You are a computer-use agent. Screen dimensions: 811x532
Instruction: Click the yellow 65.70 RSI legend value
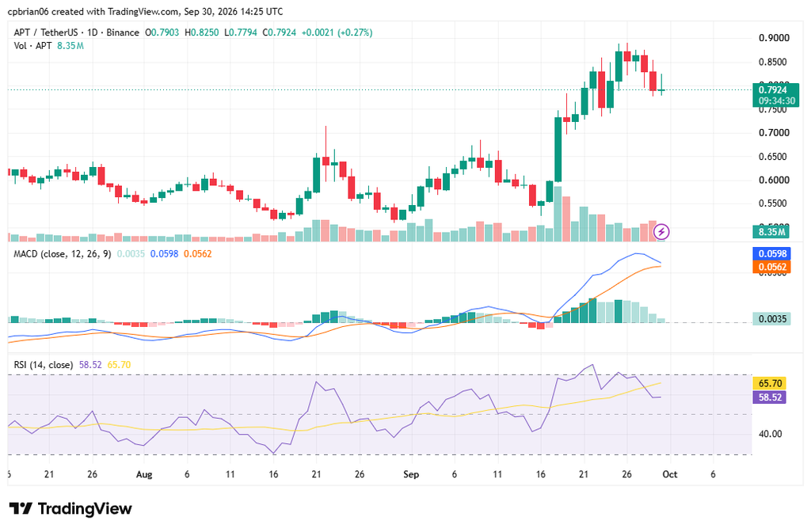click(x=119, y=365)
